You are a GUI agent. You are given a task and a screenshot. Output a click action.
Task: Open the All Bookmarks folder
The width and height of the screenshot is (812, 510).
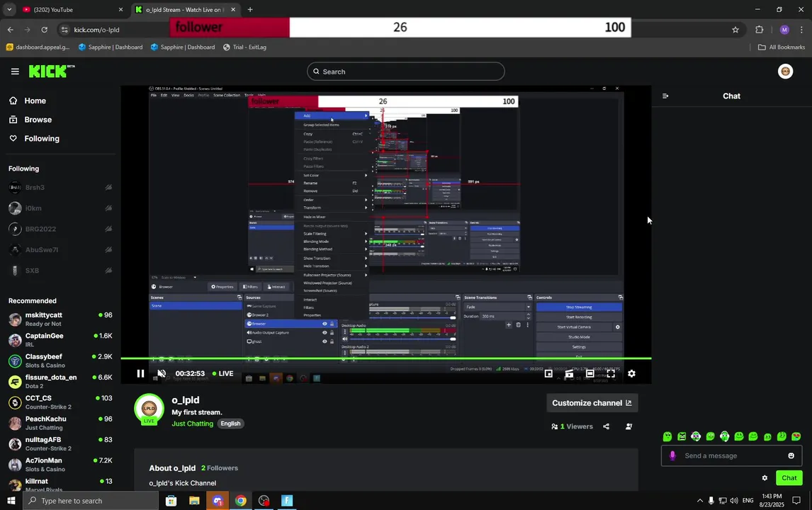782,47
